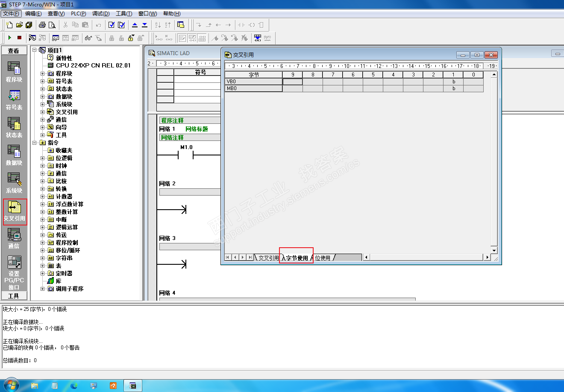This screenshot has width=564, height=392.
Task: Switch to the 交叉引用 tab in the cross reference window
Action: pyautogui.click(x=268, y=258)
